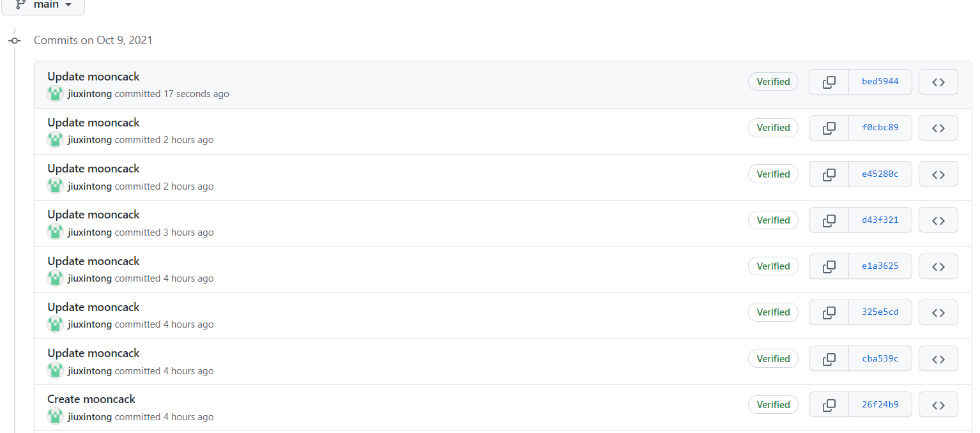980x433 pixels.
Task: Open commit hash link e1a3625
Action: click(x=880, y=266)
